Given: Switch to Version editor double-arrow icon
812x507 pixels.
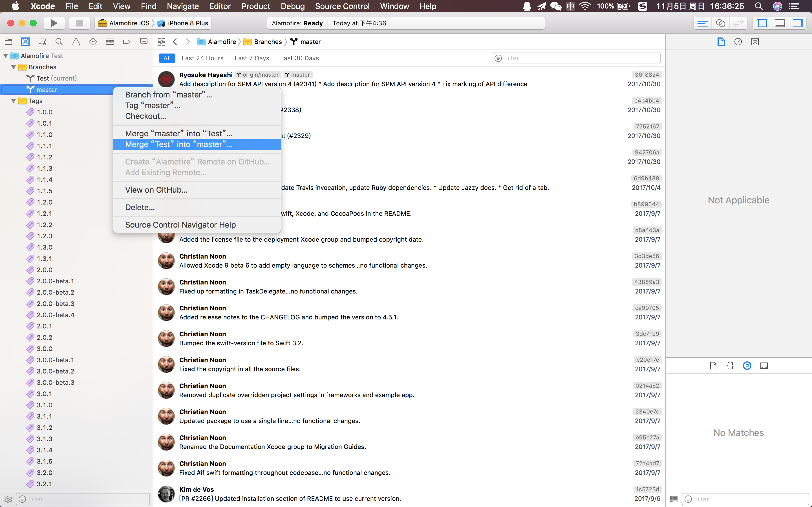Looking at the screenshot, I should [738, 23].
